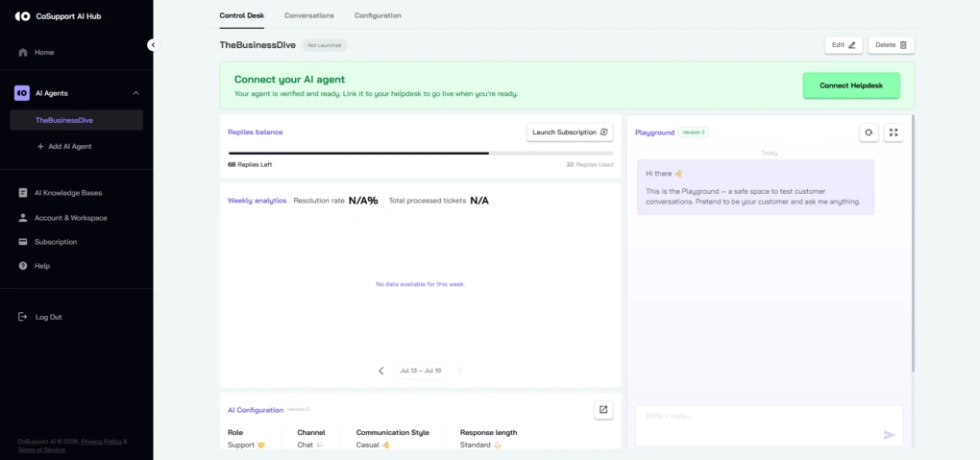The width and height of the screenshot is (980, 460).
Task: Go to the Subscription page
Action: coord(56,242)
